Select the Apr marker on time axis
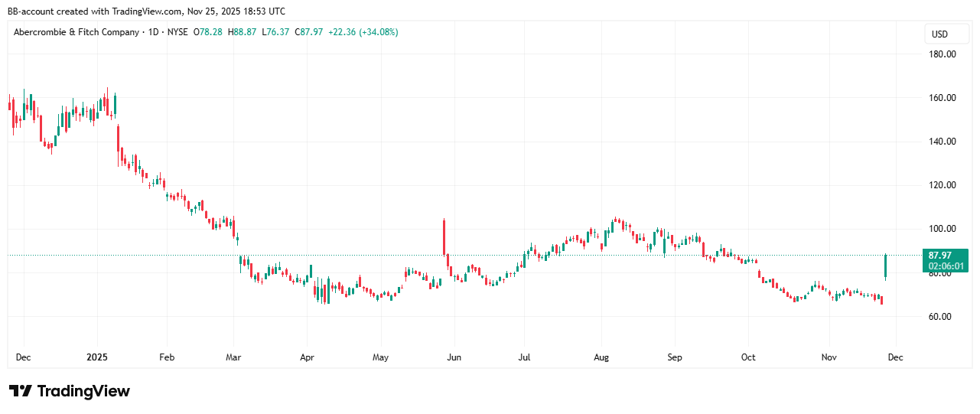The height and width of the screenshot is (414, 980). coord(307,357)
